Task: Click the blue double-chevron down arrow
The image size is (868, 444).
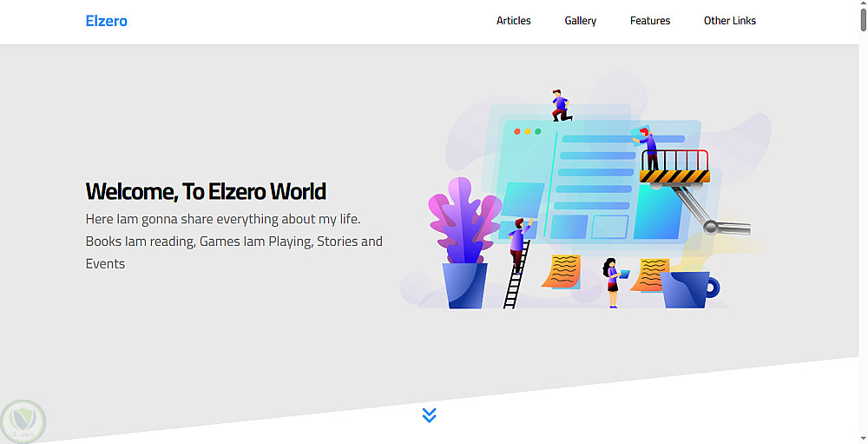Action: pyautogui.click(x=429, y=415)
